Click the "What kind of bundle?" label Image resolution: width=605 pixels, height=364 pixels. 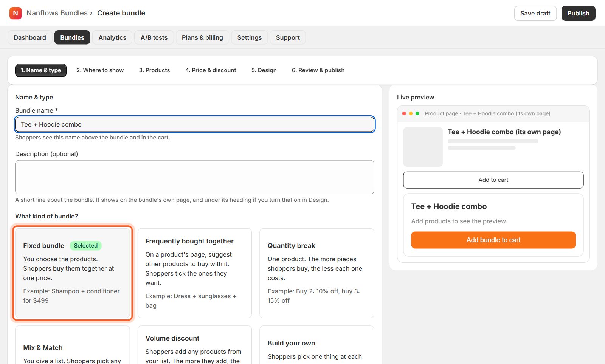pos(47,216)
